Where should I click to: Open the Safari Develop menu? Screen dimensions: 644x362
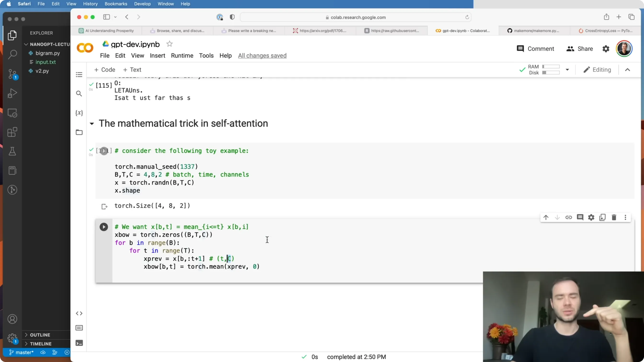pos(143,4)
